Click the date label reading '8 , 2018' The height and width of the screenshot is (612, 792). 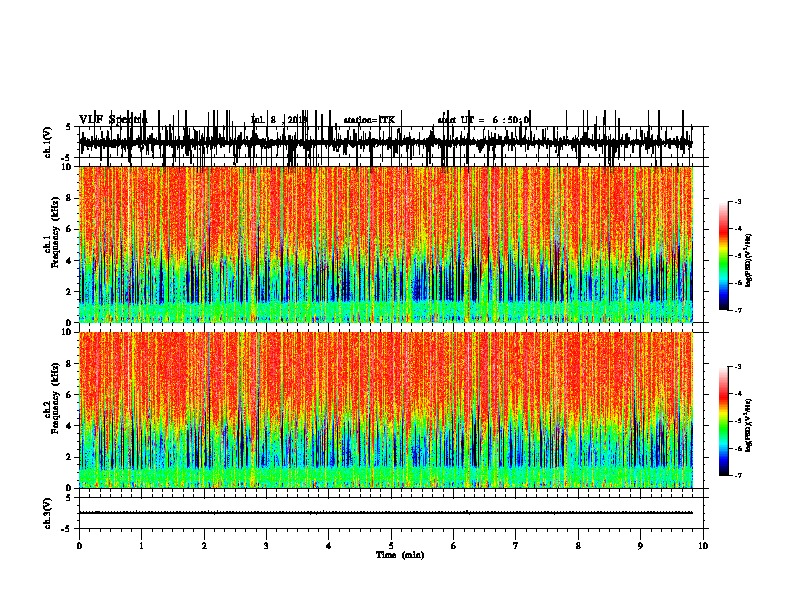coord(287,120)
